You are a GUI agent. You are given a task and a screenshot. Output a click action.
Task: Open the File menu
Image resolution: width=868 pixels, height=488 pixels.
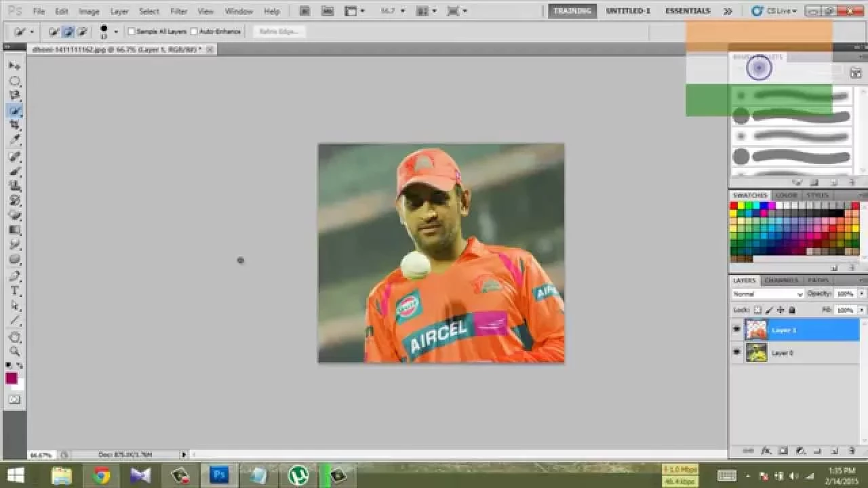(39, 12)
